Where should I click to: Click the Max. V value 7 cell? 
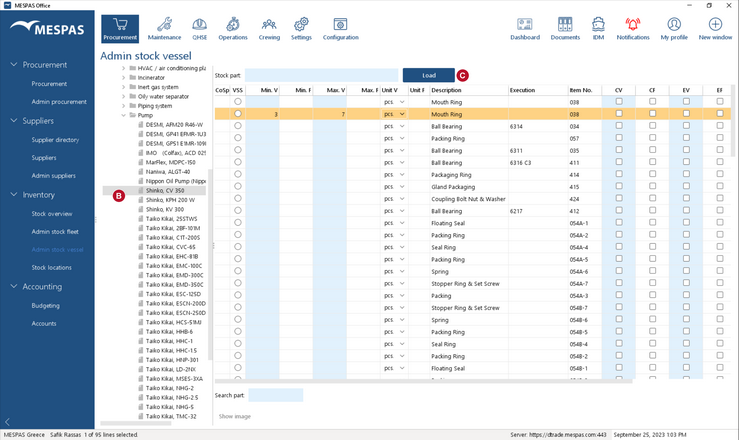point(329,114)
